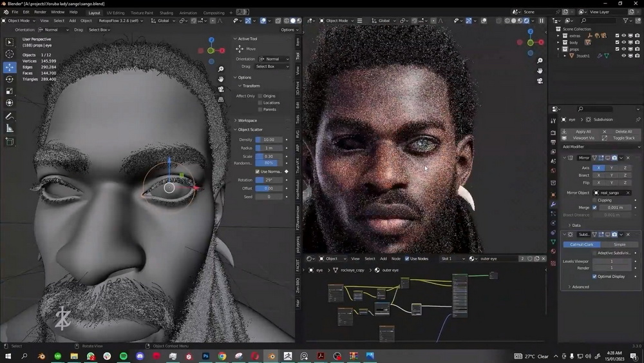Open Object Mode dropdown in left viewport

pos(19,21)
